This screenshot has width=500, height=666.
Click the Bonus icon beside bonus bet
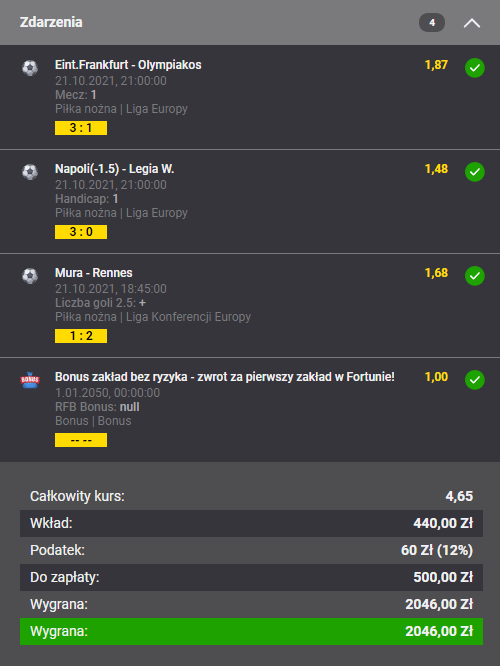30,380
